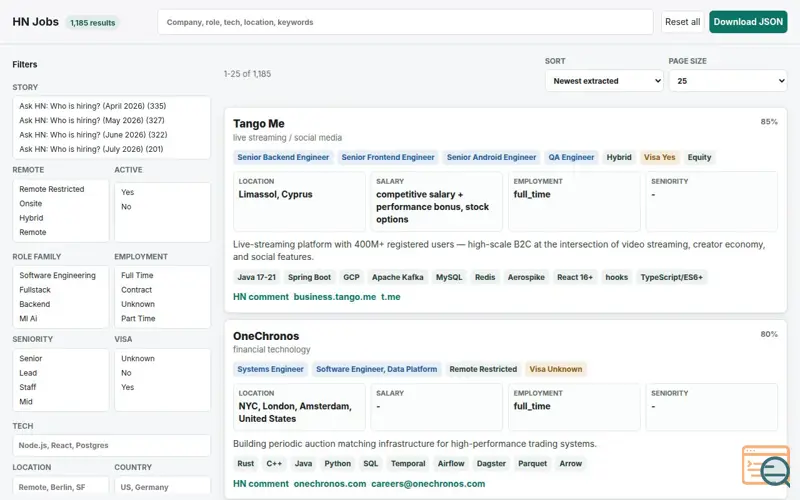Screen dimensions: 800x500
Task: Open the onechronos.com link
Action: pos(330,484)
